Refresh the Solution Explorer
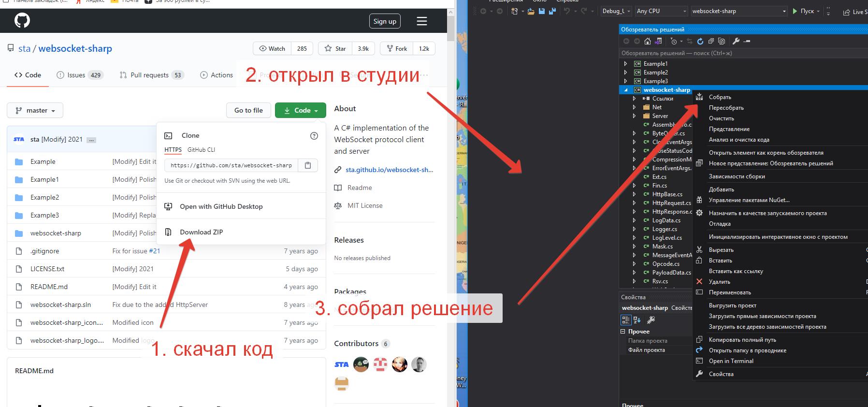868x407 pixels. tap(700, 42)
